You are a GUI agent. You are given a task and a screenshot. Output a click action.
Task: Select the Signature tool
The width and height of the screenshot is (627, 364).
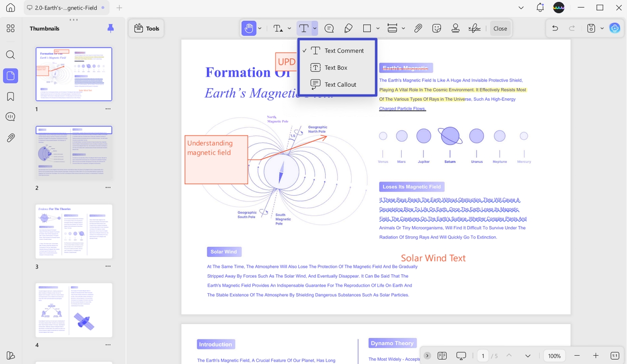474,28
